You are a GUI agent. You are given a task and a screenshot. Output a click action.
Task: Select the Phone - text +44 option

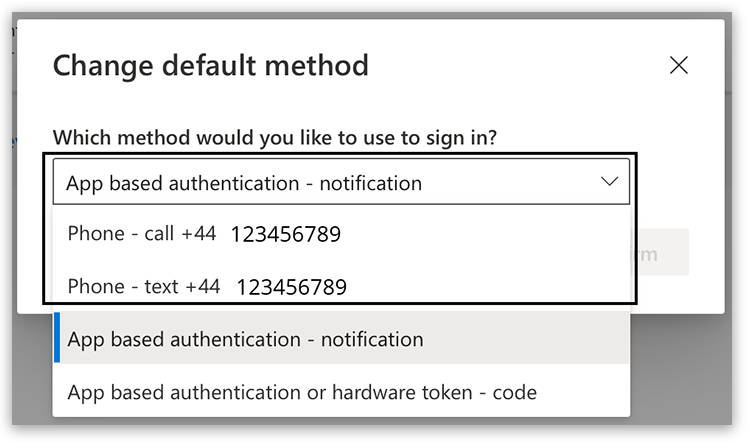[207, 287]
